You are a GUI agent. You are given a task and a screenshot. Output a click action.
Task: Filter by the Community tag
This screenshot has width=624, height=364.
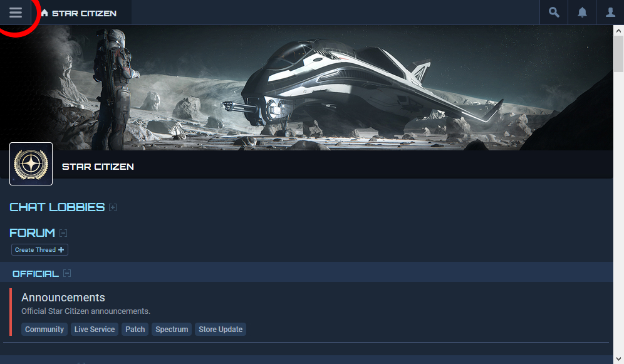pos(44,330)
